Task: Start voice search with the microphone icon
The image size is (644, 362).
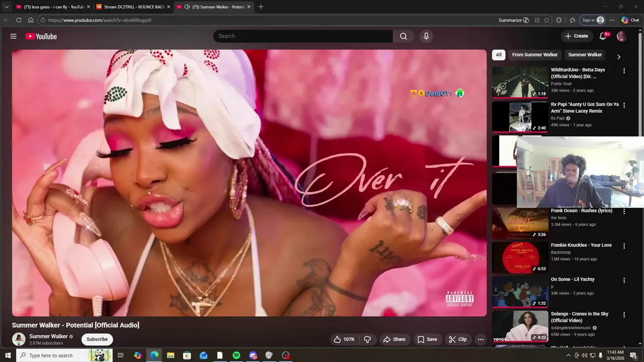Action: click(426, 36)
